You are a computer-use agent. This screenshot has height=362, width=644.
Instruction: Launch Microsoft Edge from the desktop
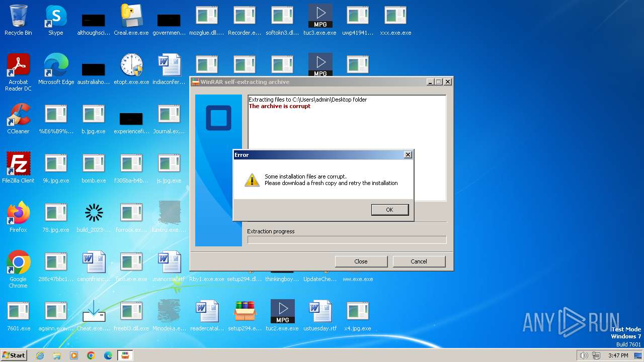tap(56, 69)
